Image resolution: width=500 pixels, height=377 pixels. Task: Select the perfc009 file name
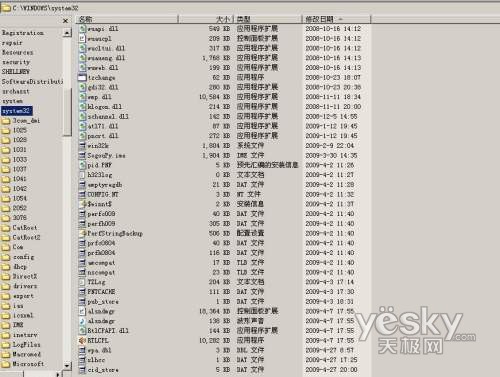click(101, 214)
